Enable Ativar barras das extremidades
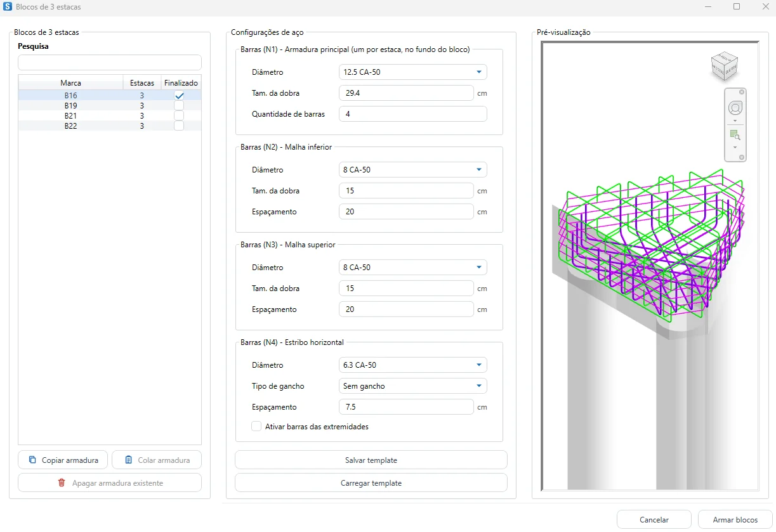 pyautogui.click(x=256, y=427)
